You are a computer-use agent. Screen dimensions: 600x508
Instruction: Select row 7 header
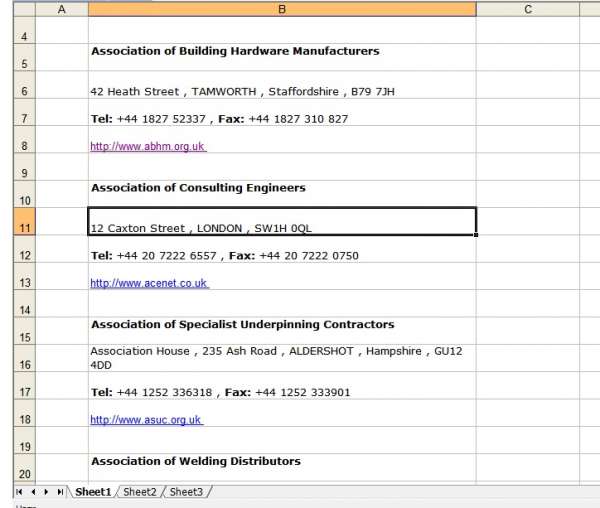pyautogui.click(x=24, y=112)
